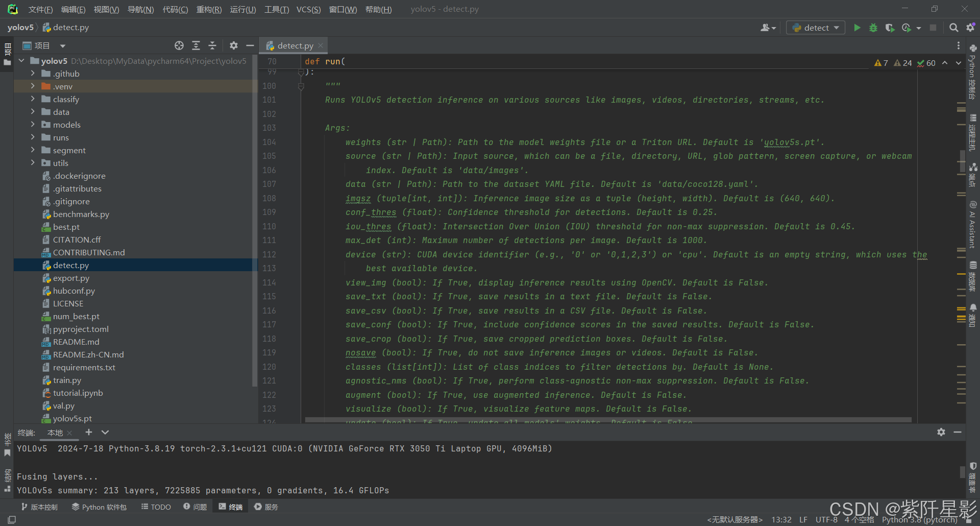Image resolution: width=980 pixels, height=526 pixels.
Task: Click the Python 3.8 (pytorch) interpreter widget
Action: [x=919, y=520]
